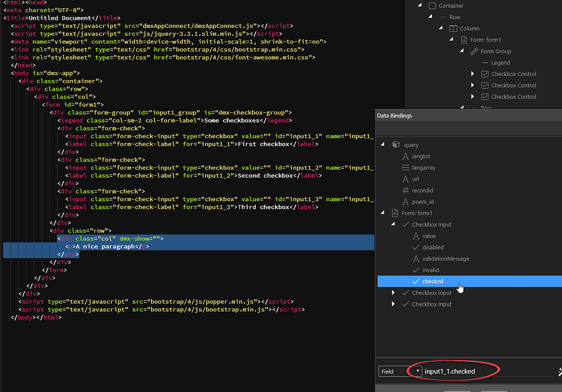Click the array lines icon beside langarray
Screen dimensions: 562x392
(406, 168)
